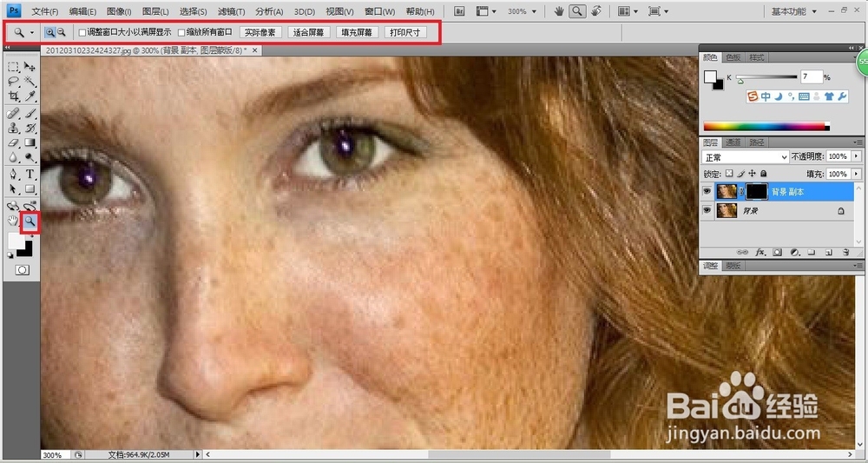Open the opacity slider arrow
The height and width of the screenshot is (463, 868).
(x=857, y=156)
